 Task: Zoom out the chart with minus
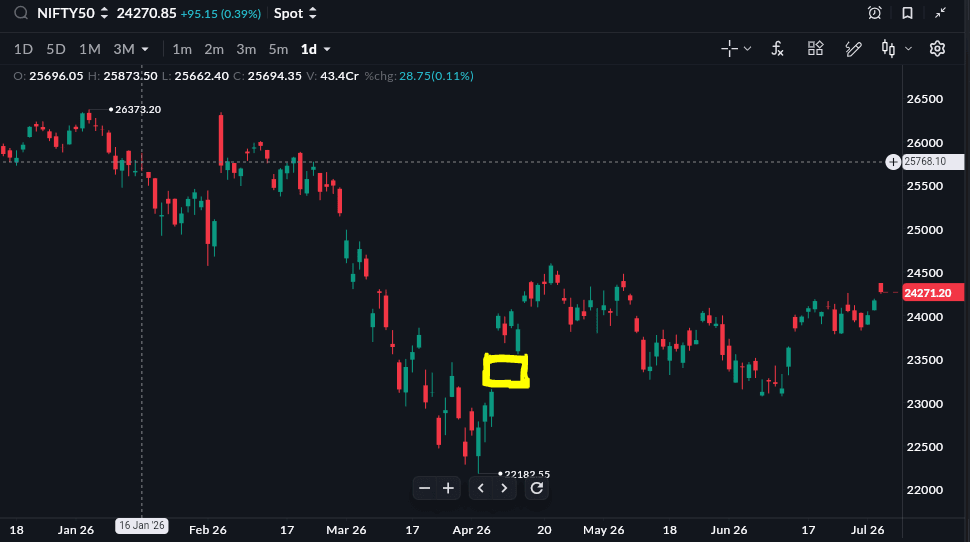(424, 488)
